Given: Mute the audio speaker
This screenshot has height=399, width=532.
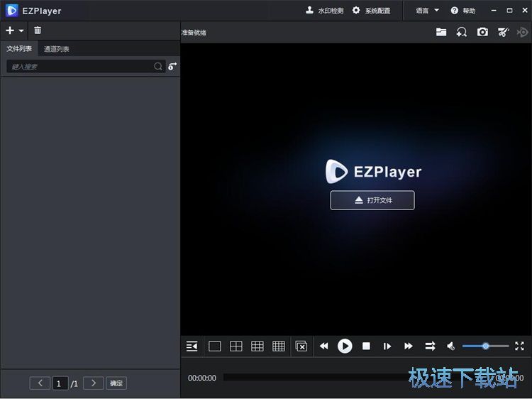Looking at the screenshot, I should pyautogui.click(x=450, y=346).
